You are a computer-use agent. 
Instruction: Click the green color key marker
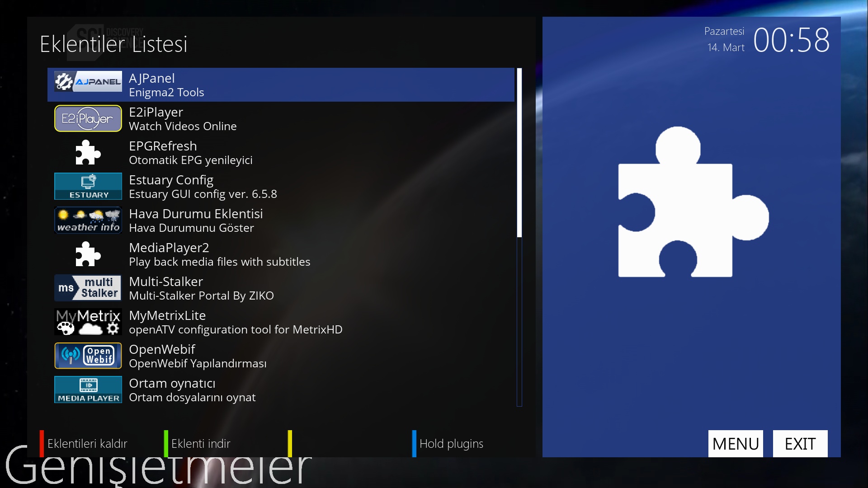click(x=166, y=444)
